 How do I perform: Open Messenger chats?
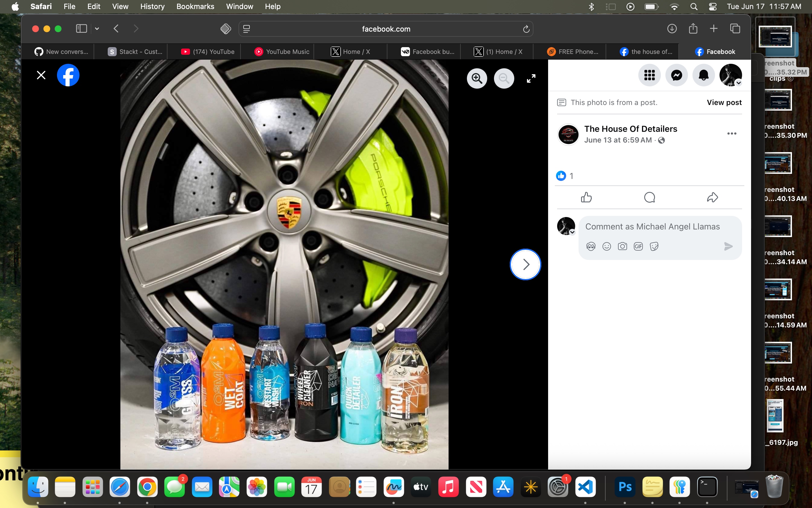click(x=677, y=75)
